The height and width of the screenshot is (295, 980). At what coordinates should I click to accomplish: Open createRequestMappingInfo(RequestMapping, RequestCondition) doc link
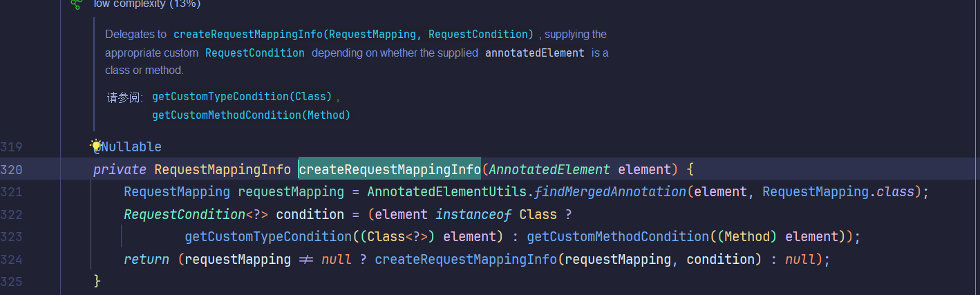(353, 34)
